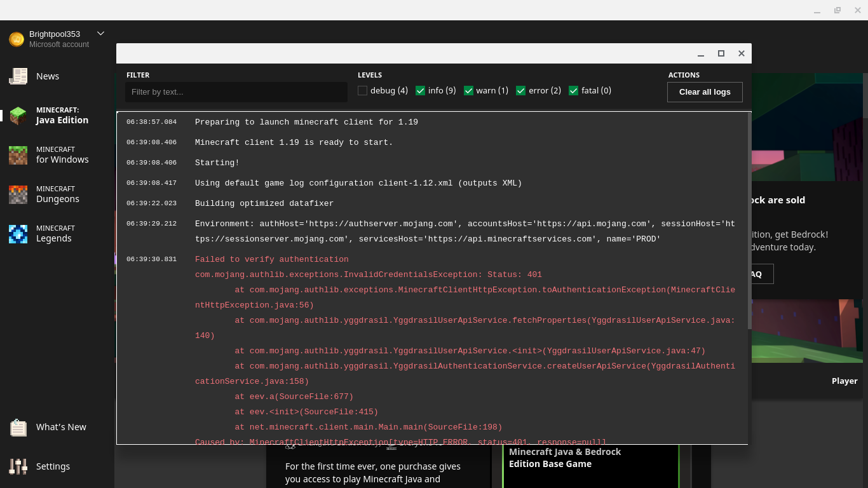
Task: Maximize the log viewer window
Action: click(x=721, y=53)
